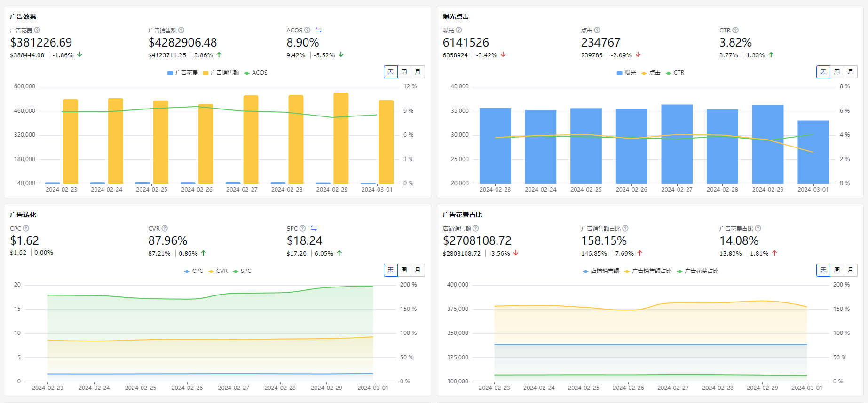
Task: Open help icon next to 曝光
Action: tap(458, 30)
